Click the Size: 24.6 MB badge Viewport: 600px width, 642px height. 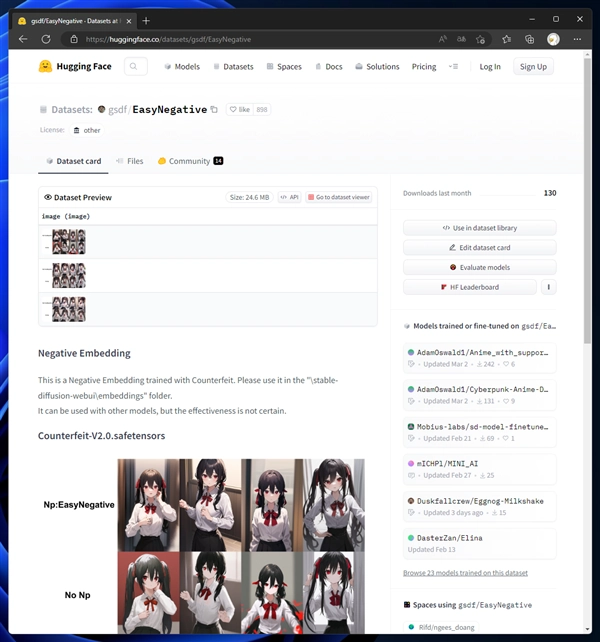tap(249, 197)
